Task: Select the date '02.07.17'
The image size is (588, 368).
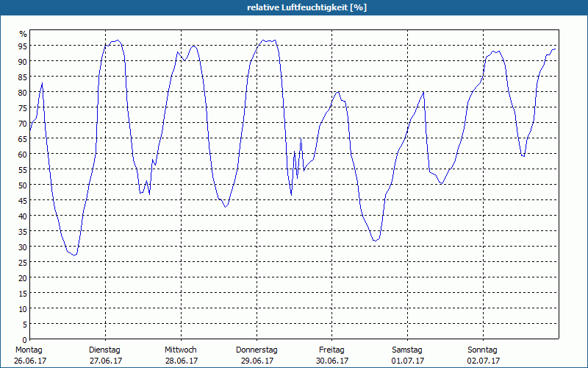Action: tap(484, 361)
